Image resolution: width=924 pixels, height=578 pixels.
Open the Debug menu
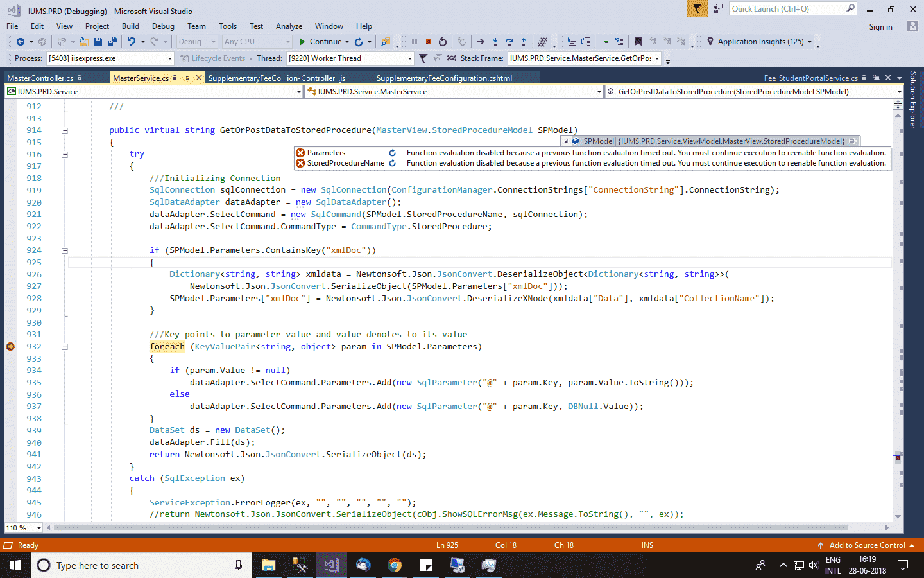coord(163,26)
